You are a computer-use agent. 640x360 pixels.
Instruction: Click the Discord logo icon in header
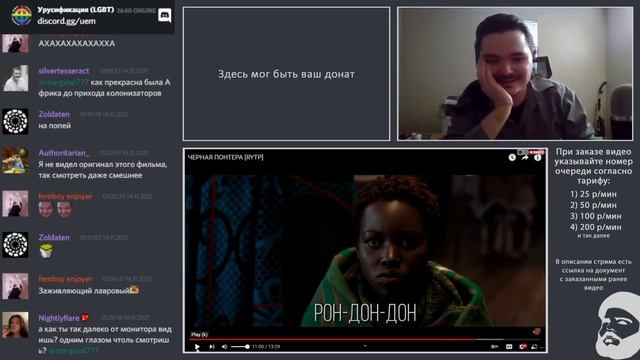(164, 16)
